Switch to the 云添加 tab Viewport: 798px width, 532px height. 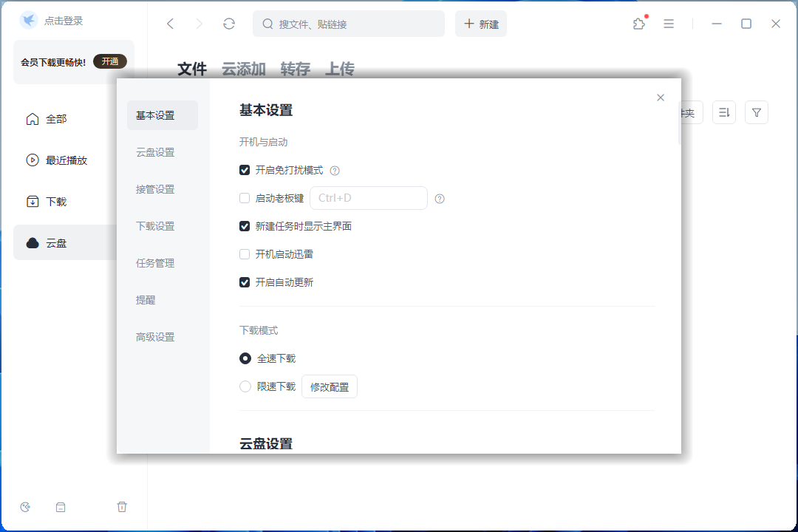point(243,69)
